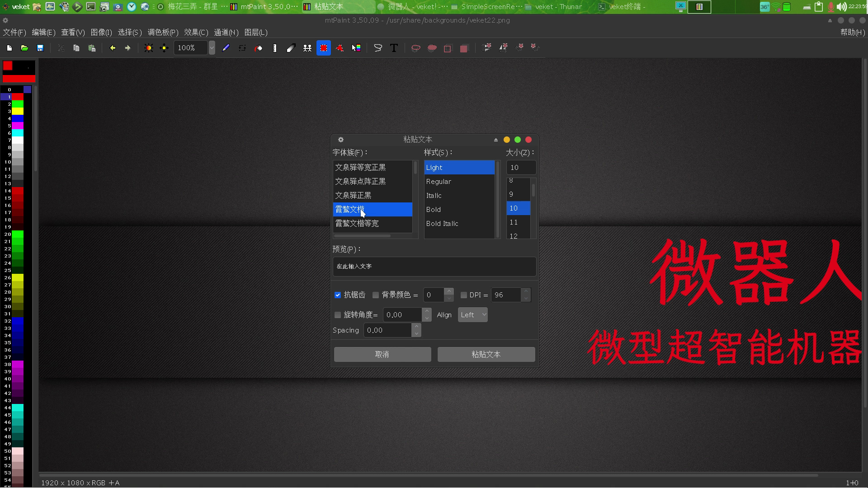Enable the DPI checkbox
The height and width of the screenshot is (488, 868).
[x=463, y=295]
